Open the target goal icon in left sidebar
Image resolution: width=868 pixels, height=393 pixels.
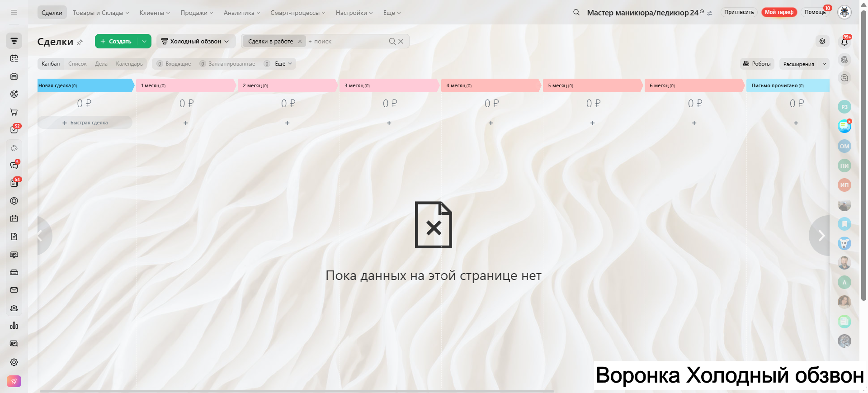pos(14,94)
